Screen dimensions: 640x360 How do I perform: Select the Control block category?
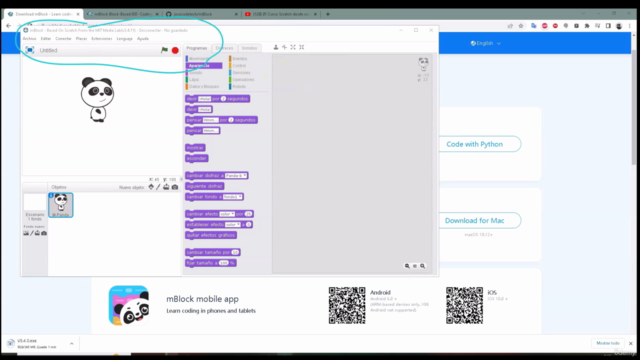[239, 66]
